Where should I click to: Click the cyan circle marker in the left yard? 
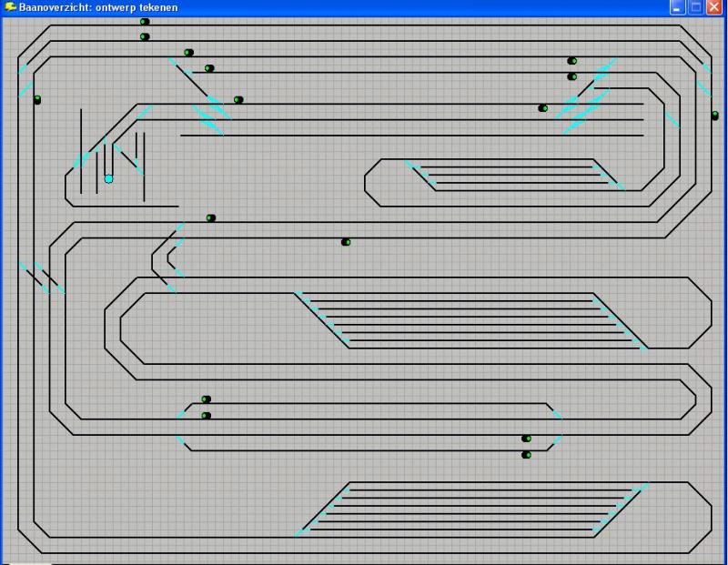click(108, 179)
